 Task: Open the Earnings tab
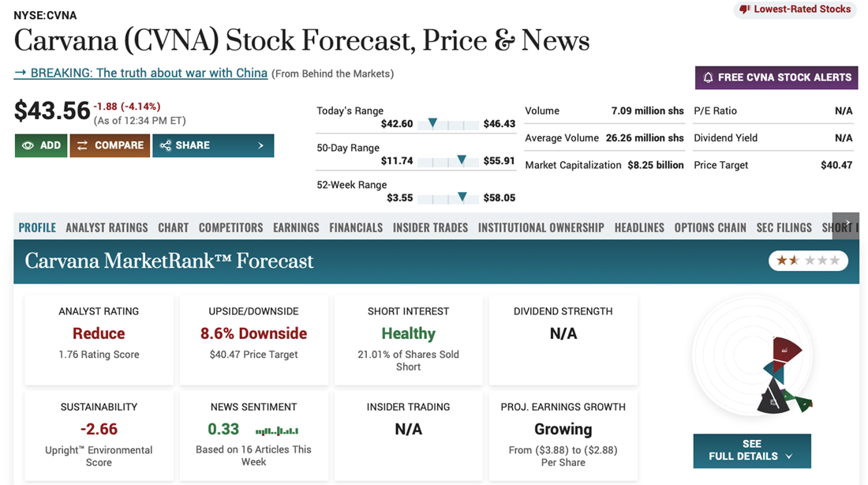(296, 227)
